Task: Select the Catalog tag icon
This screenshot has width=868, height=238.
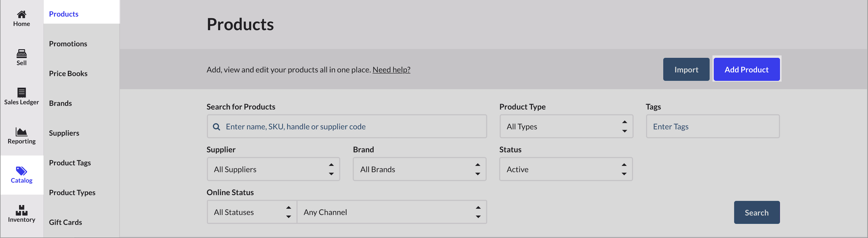Action: pyautogui.click(x=22, y=171)
